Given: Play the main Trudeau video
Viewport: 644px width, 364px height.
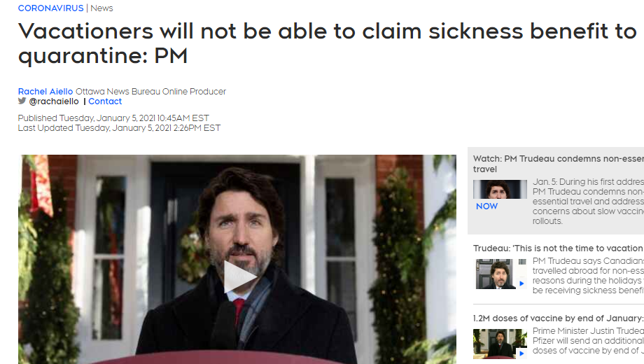Looking at the screenshot, I should pos(239,276).
